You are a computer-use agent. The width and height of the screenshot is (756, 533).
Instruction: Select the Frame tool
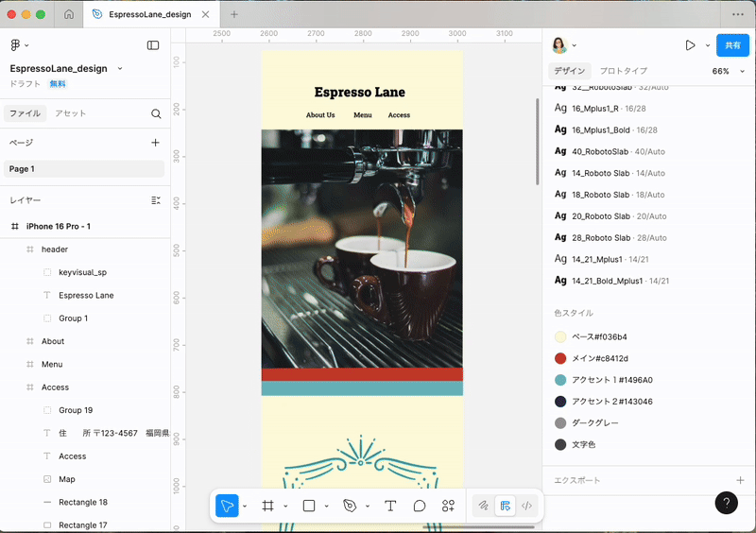(267, 506)
